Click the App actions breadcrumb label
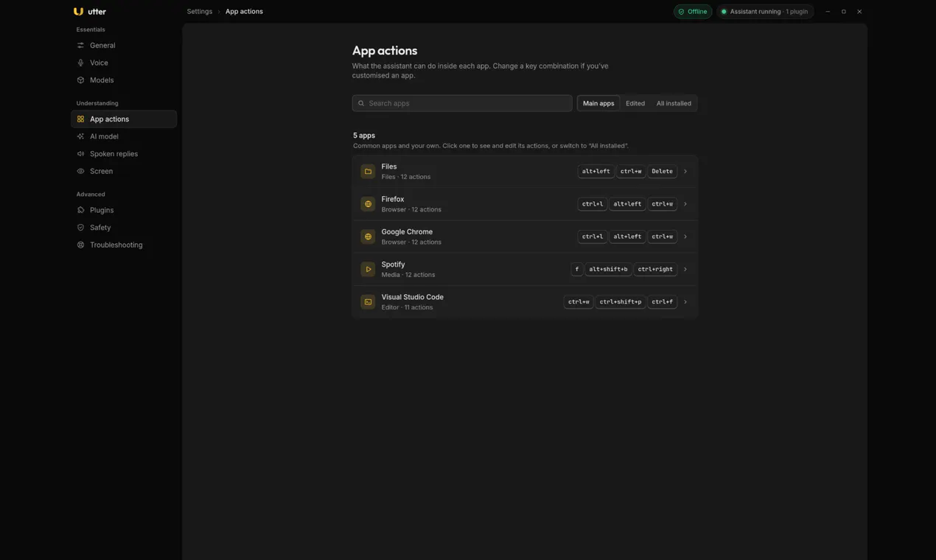936x560 pixels. point(244,12)
